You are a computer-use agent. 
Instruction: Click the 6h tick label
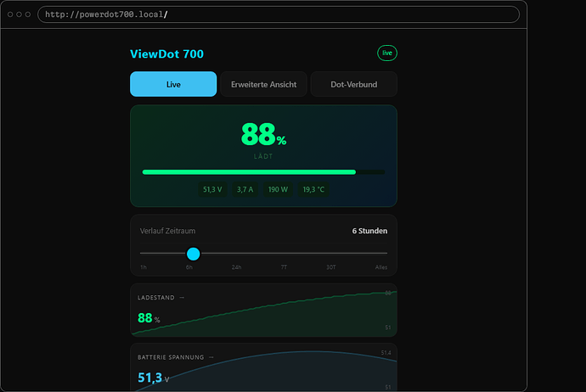tap(189, 267)
